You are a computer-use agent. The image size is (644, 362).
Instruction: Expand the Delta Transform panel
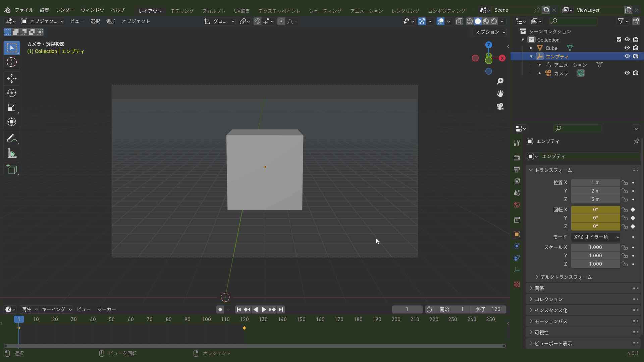(x=566, y=277)
